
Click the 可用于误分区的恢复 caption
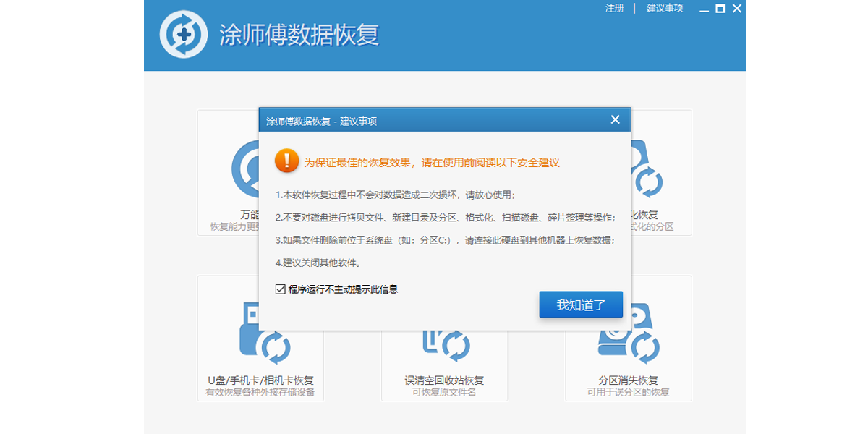pos(629,391)
